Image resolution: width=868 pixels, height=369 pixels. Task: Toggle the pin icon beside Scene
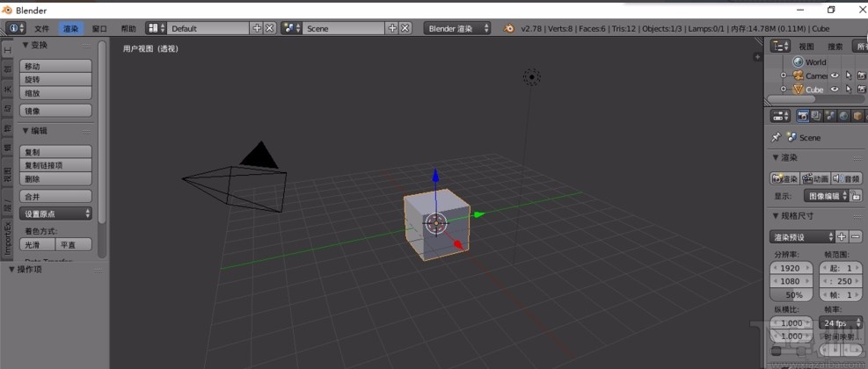pos(777,137)
